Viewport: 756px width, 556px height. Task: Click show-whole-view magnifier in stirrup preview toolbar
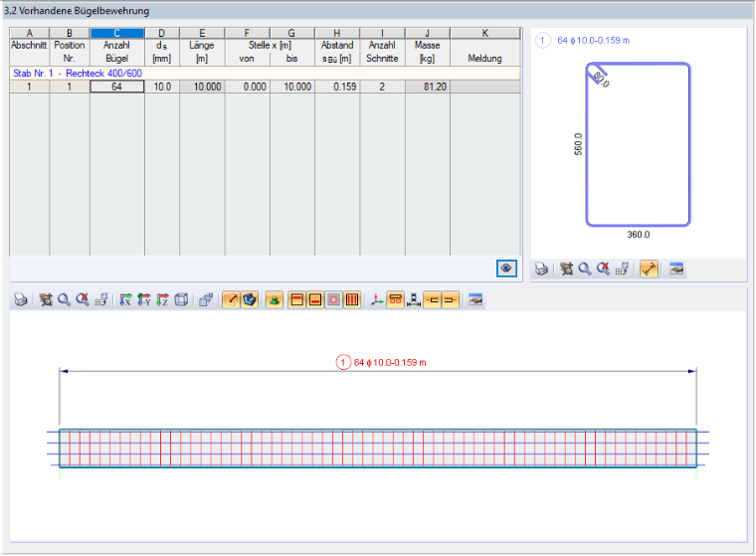603,269
